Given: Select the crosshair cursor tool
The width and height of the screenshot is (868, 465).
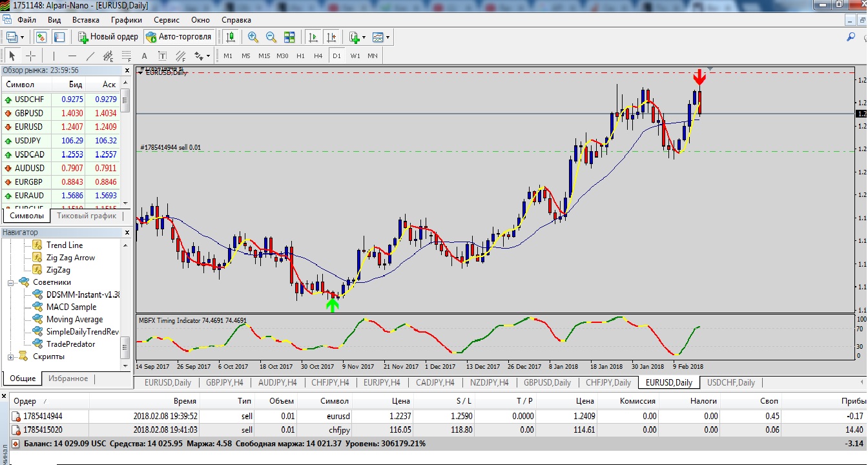Looking at the screenshot, I should pos(30,56).
